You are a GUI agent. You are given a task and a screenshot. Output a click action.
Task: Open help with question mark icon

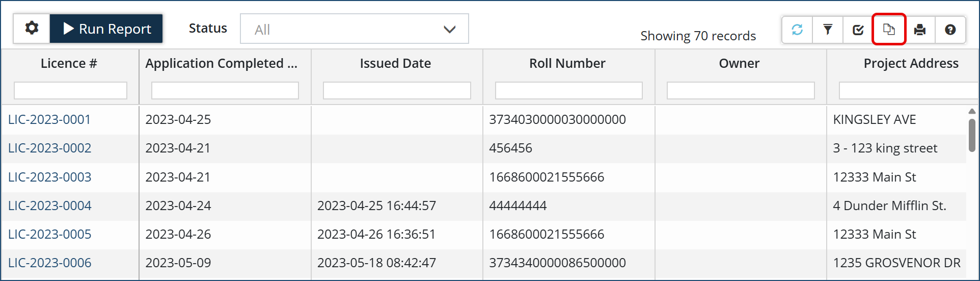pyautogui.click(x=950, y=30)
